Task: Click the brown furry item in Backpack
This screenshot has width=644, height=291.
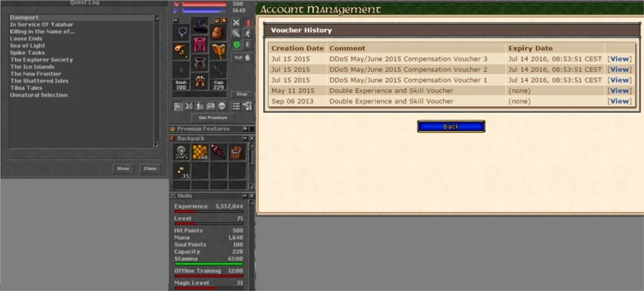Action: click(x=237, y=152)
